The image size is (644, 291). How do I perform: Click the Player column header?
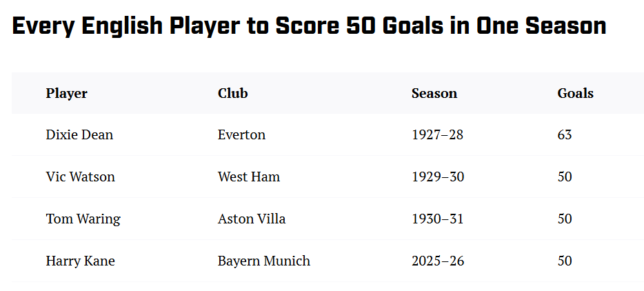[x=67, y=93]
